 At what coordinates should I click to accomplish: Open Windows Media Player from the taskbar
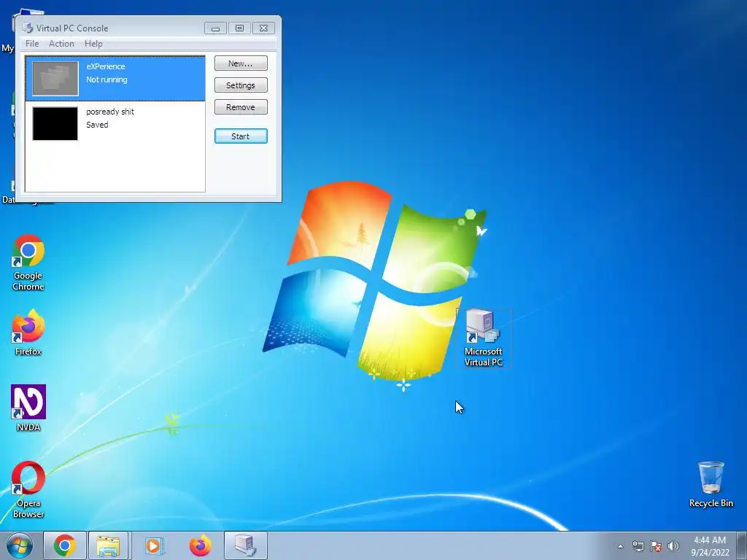click(x=154, y=545)
